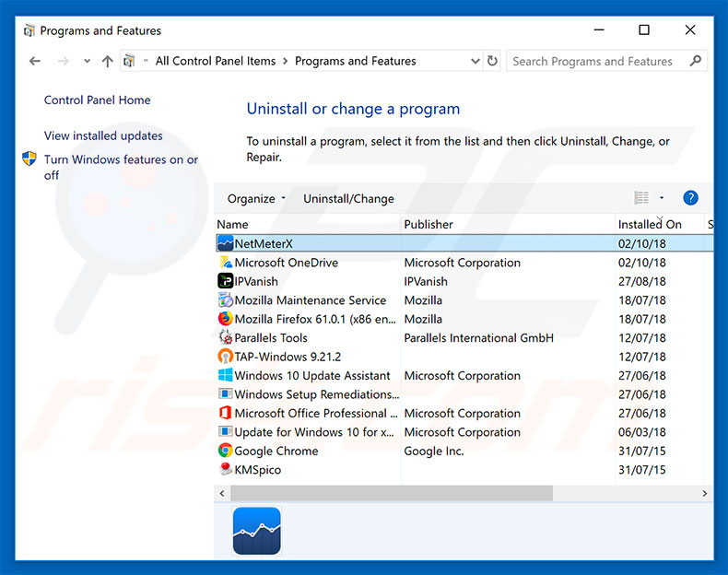Screen dimensions: 728x575
Task: Click the Windows Setup Remediations icon
Action: 226,394
